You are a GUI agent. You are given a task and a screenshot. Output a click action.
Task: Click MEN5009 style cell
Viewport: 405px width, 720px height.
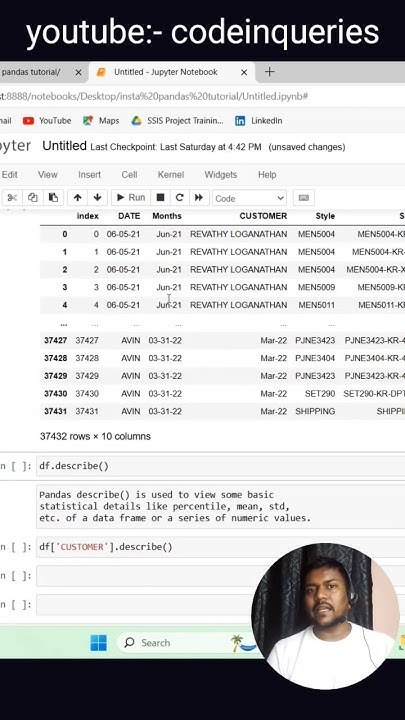(316, 287)
